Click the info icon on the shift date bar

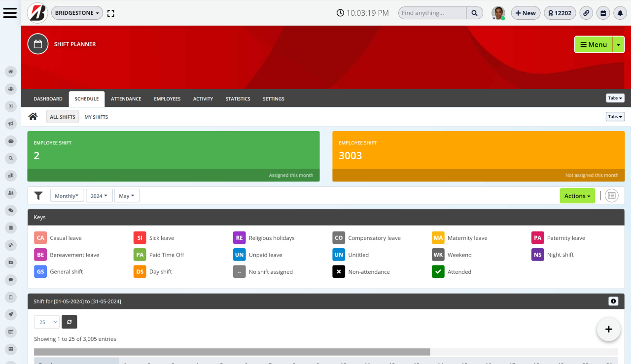[613, 301]
